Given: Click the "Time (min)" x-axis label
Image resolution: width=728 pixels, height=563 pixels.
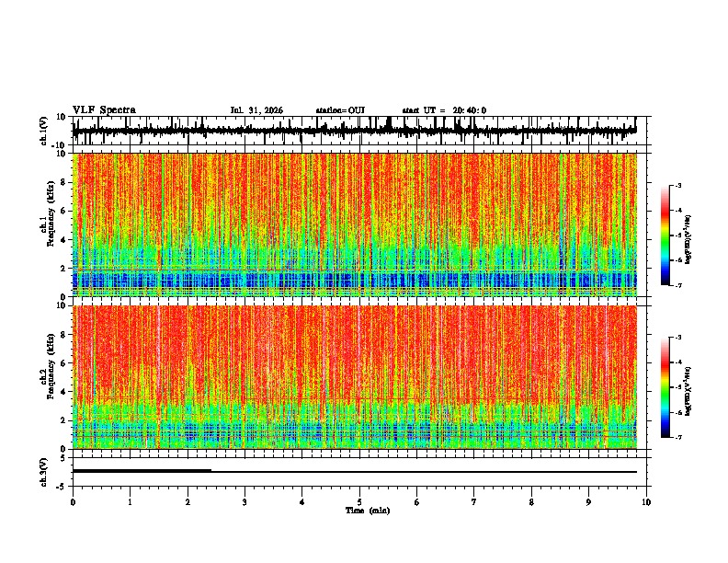Looking at the screenshot, I should 368,511.
